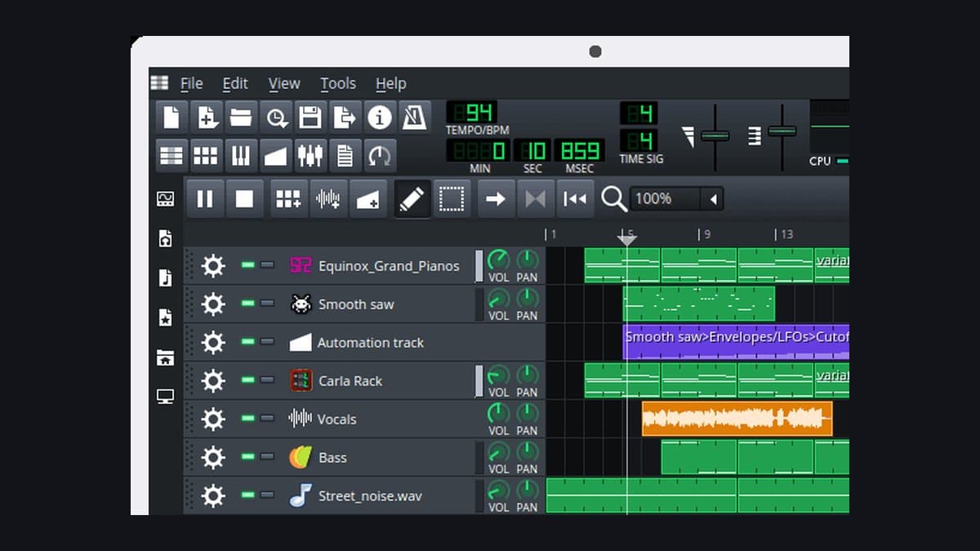Viewport: 980px width, 551px height.
Task: Click the time signature denominator
Action: point(639,140)
